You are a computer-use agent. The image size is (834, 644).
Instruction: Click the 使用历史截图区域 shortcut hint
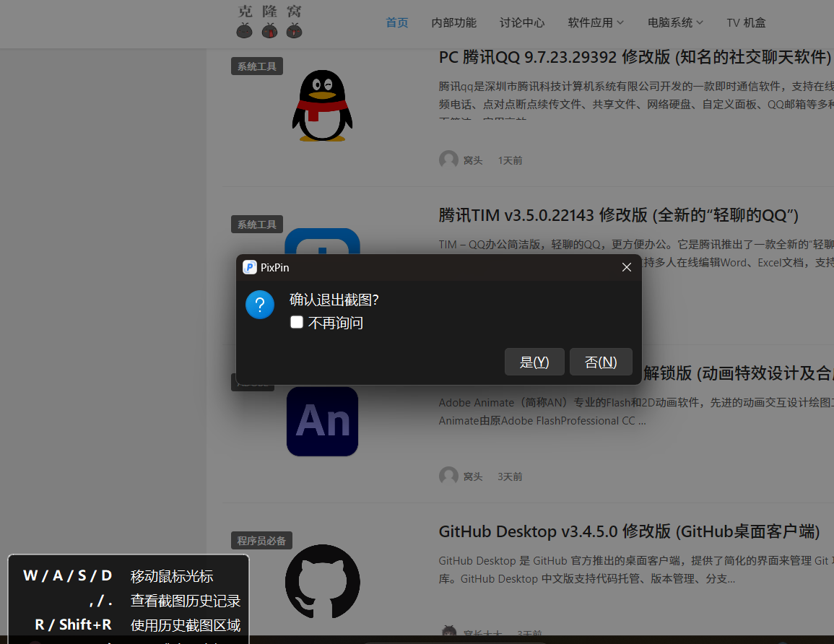186,625
